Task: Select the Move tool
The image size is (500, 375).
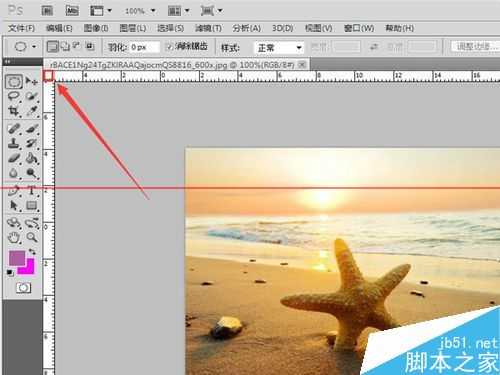Action: [32, 81]
